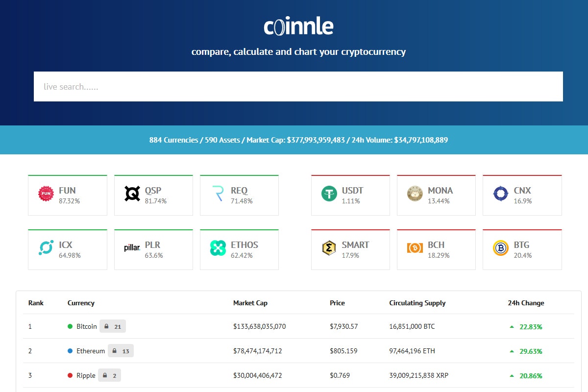Viewport: 588px width, 392px height.
Task: Click the MONA coin emblem
Action: pyautogui.click(x=415, y=193)
